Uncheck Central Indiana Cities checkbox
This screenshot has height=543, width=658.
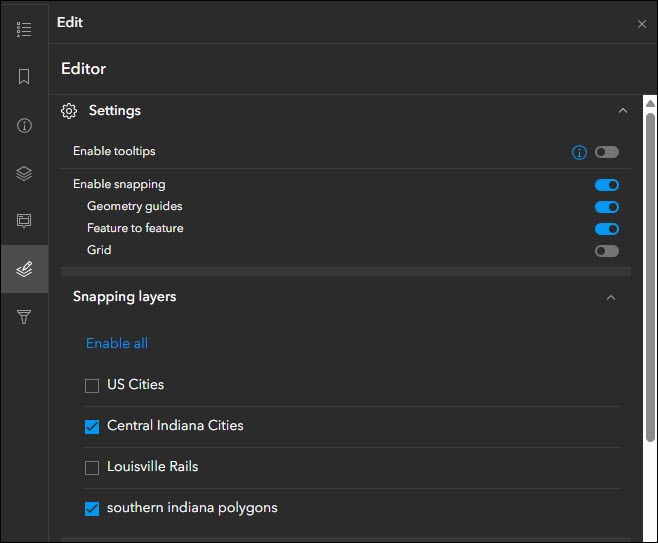point(92,426)
